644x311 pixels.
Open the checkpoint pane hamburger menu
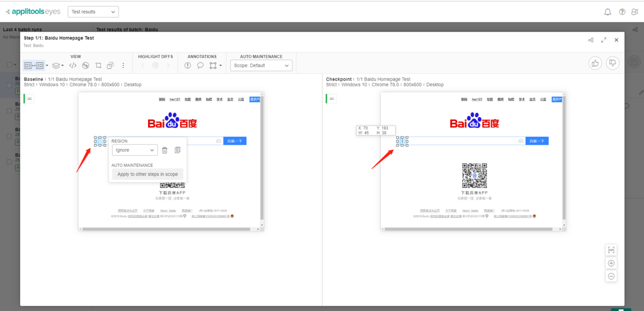[332, 99]
